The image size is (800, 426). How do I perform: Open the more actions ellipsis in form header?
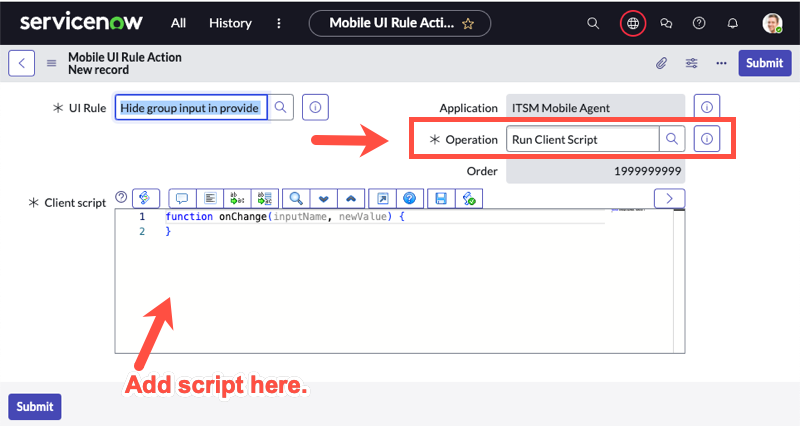pos(721,63)
